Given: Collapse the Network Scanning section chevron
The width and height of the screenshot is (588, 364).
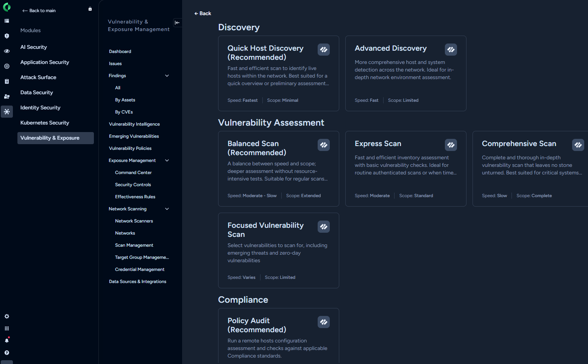Looking at the screenshot, I should pyautogui.click(x=167, y=209).
